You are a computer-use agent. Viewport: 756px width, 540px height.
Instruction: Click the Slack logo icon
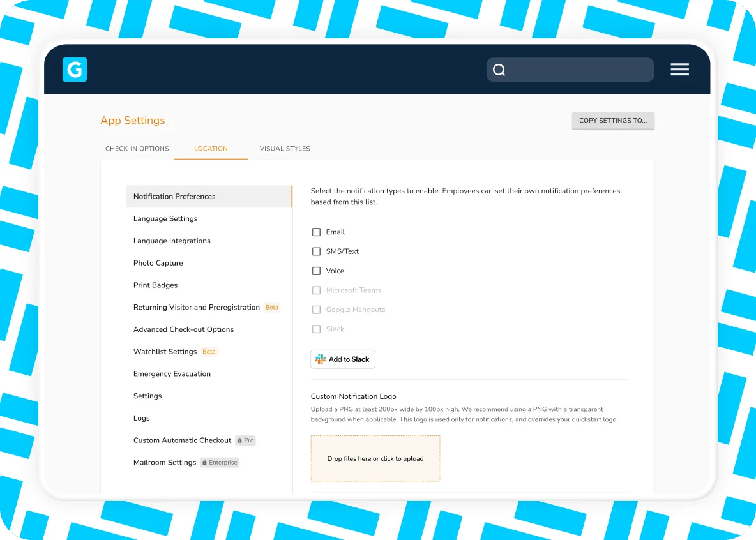320,359
